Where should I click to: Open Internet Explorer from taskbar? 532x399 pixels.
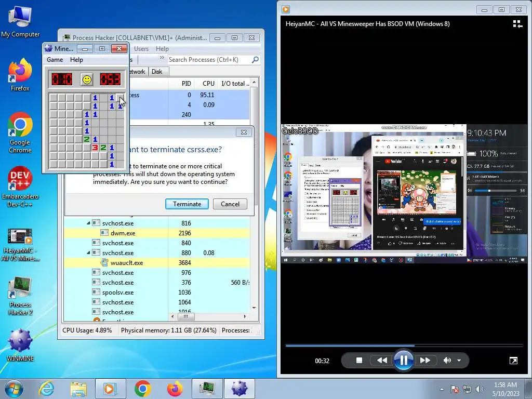pos(46,389)
